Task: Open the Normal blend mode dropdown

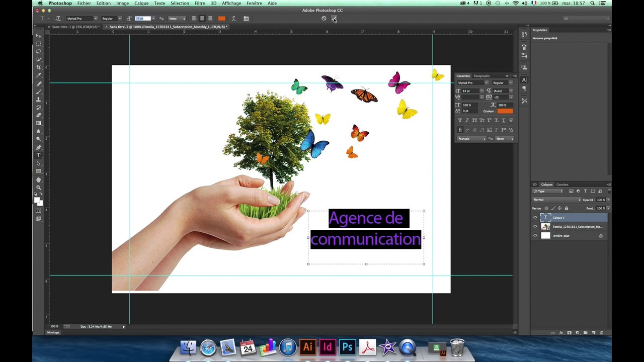Action: [555, 200]
